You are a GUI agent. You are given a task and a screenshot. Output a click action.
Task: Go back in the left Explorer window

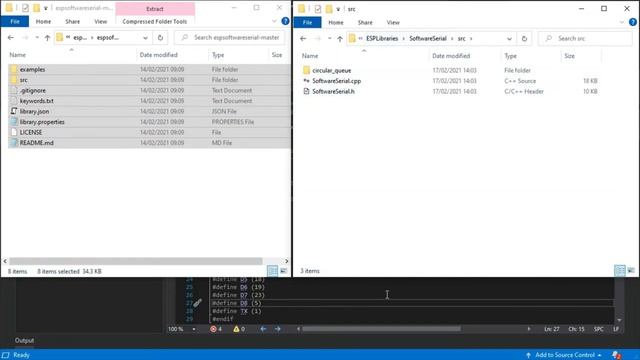click(11, 38)
